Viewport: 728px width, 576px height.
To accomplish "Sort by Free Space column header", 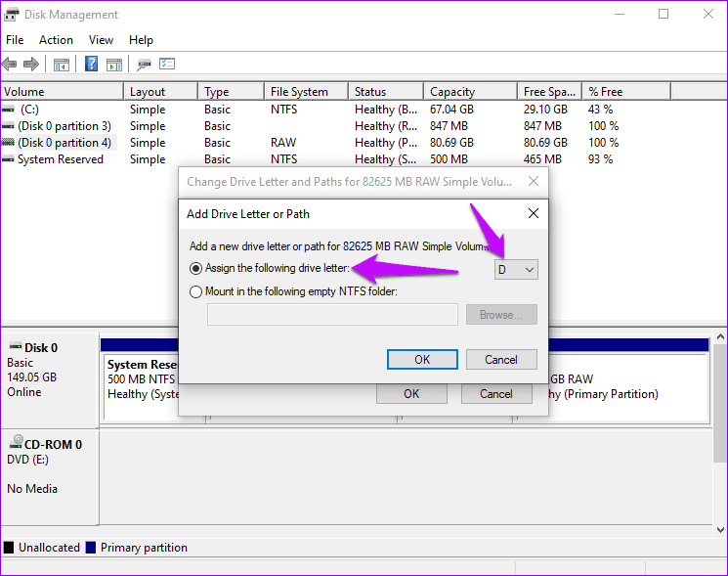I will 550,92.
